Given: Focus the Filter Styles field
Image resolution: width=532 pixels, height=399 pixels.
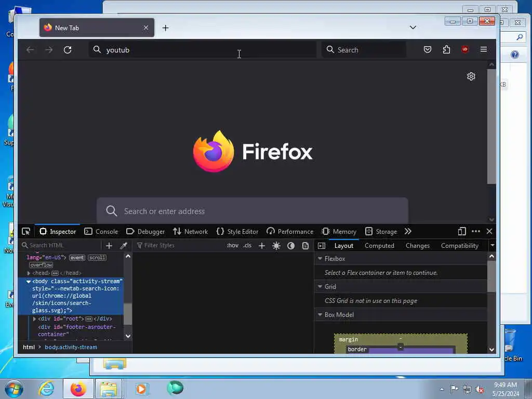Looking at the screenshot, I should (180, 245).
